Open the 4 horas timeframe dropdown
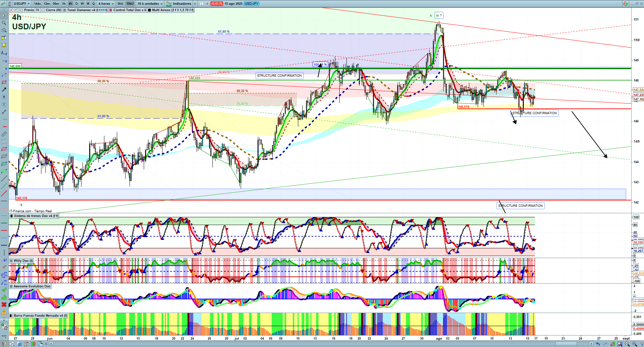This screenshot has height=347, width=644. pos(106,4)
